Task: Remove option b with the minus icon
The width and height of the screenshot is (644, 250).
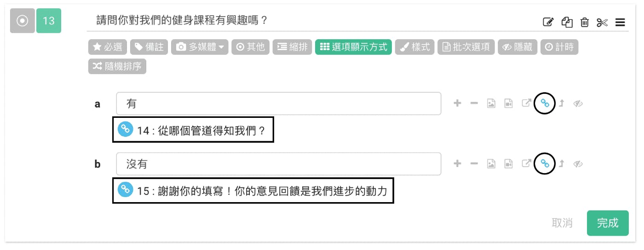Action: pyautogui.click(x=474, y=163)
